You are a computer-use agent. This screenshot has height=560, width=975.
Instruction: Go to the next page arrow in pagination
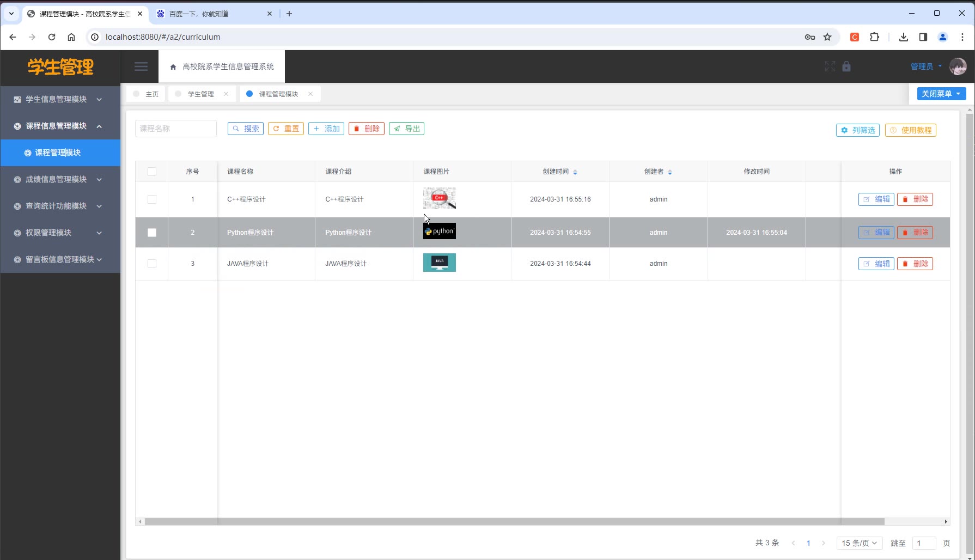click(824, 543)
